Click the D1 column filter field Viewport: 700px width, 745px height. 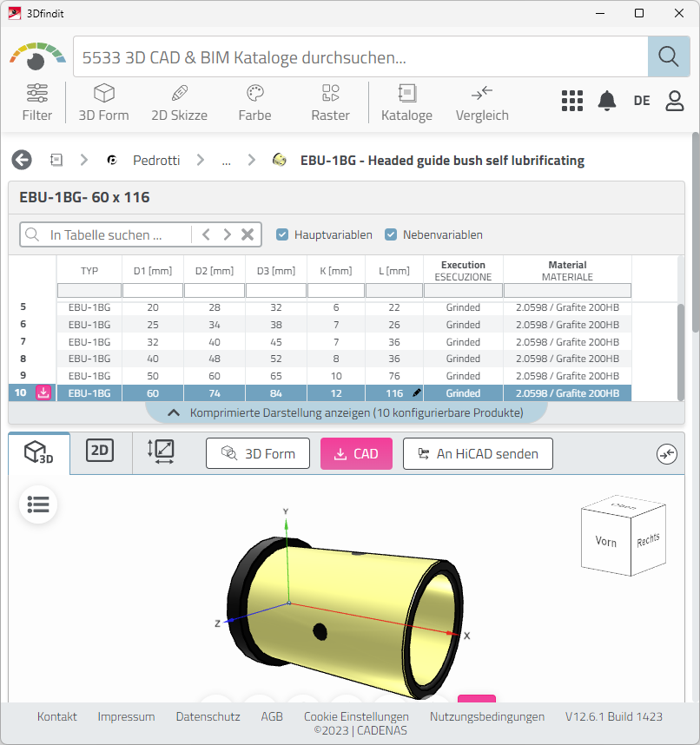[153, 290]
